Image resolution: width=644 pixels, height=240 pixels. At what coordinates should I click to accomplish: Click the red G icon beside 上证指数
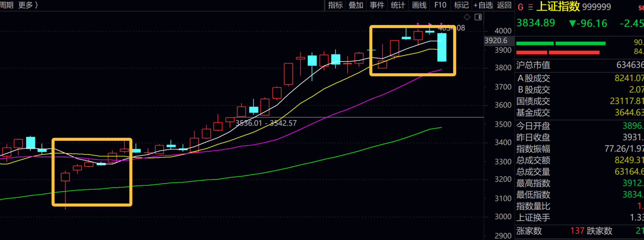coord(521,7)
